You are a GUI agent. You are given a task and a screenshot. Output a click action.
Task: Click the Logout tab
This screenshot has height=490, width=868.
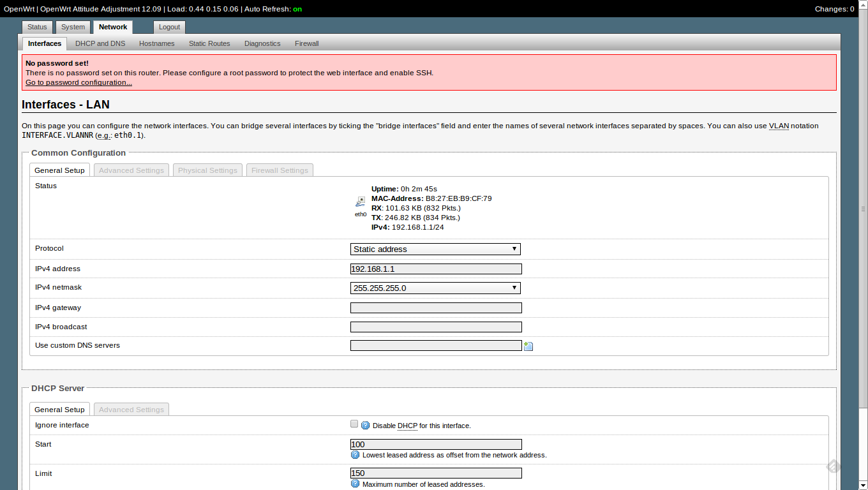pyautogui.click(x=169, y=27)
